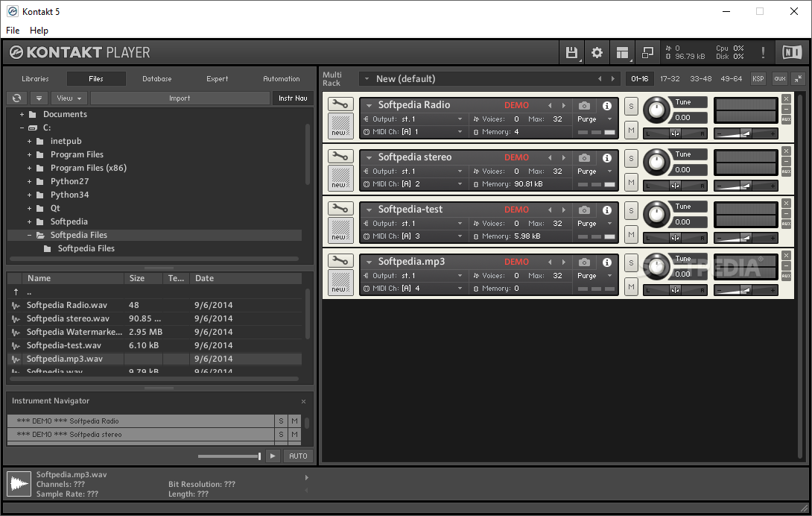
Task: Show rack page 49-64
Action: click(732, 79)
